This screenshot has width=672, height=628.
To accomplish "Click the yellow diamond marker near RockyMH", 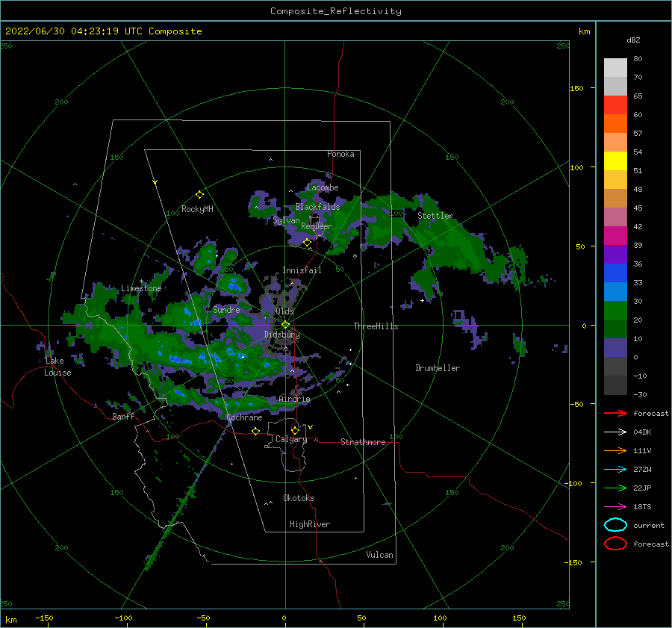I will (x=199, y=195).
